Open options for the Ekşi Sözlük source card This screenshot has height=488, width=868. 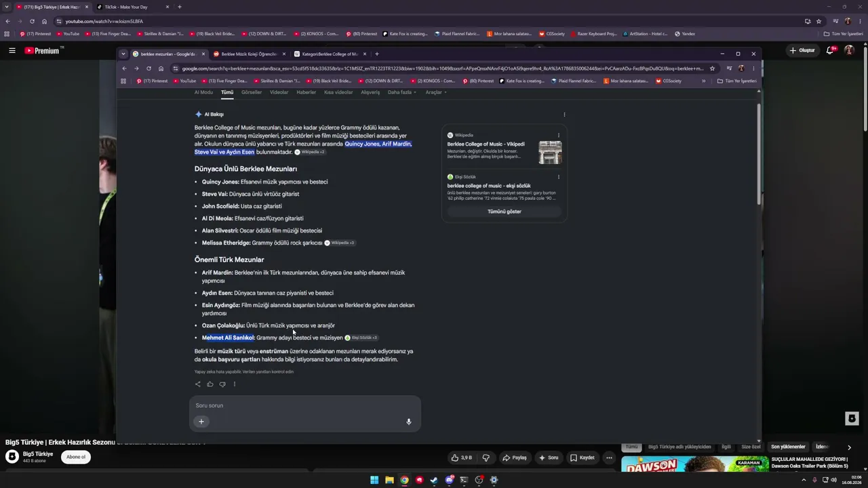pyautogui.click(x=559, y=177)
